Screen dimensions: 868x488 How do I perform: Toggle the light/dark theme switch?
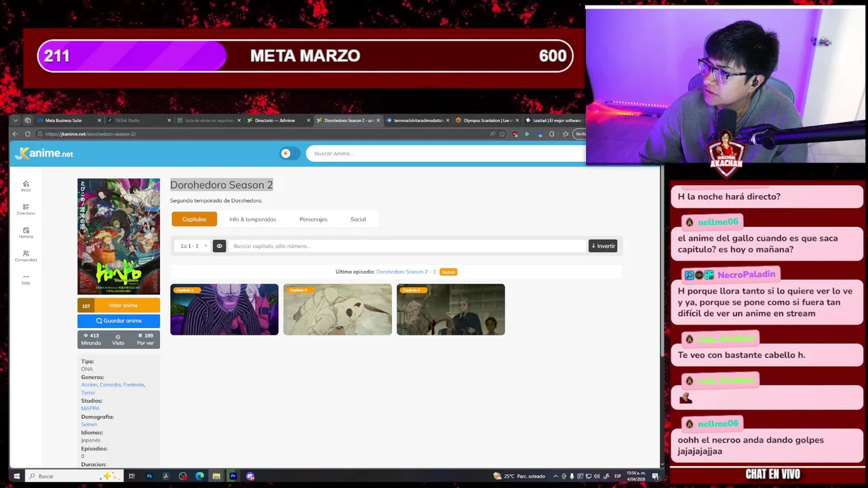coord(290,153)
